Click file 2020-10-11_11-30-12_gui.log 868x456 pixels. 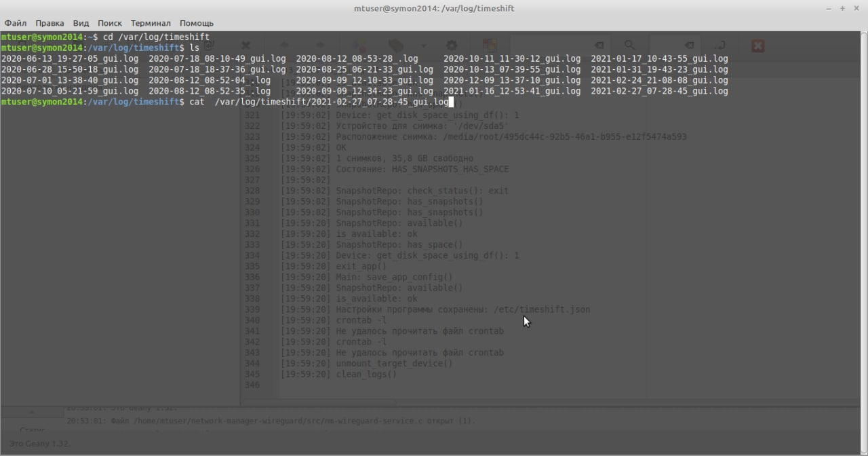[512, 58]
